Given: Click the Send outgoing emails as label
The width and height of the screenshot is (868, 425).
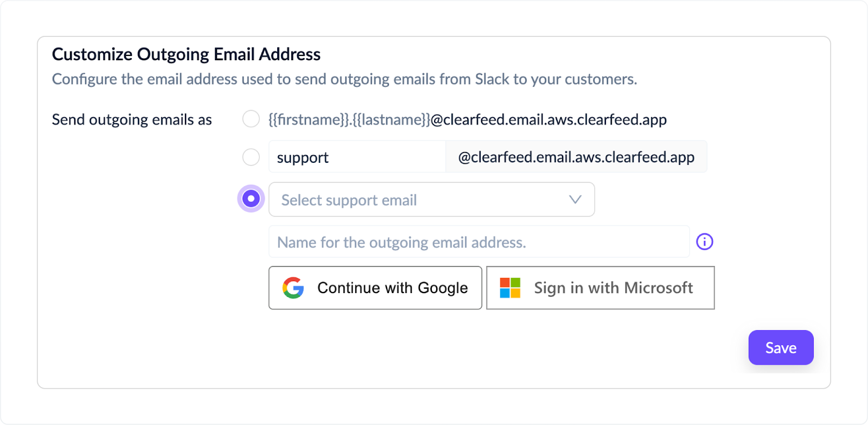Looking at the screenshot, I should coord(131,119).
